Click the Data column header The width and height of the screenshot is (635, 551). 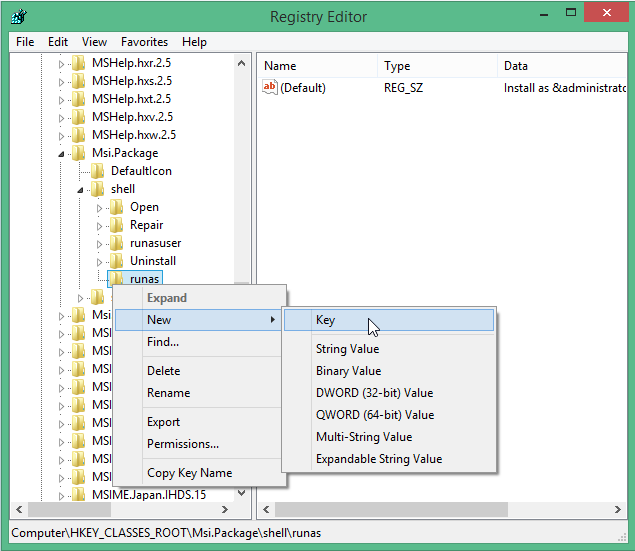[x=562, y=66]
